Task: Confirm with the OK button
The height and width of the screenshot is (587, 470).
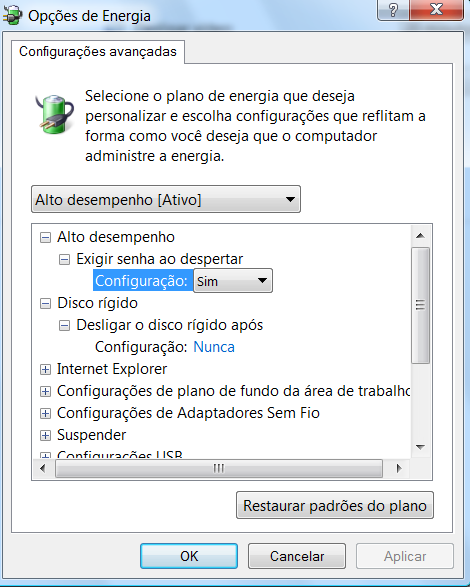Action: point(189,556)
